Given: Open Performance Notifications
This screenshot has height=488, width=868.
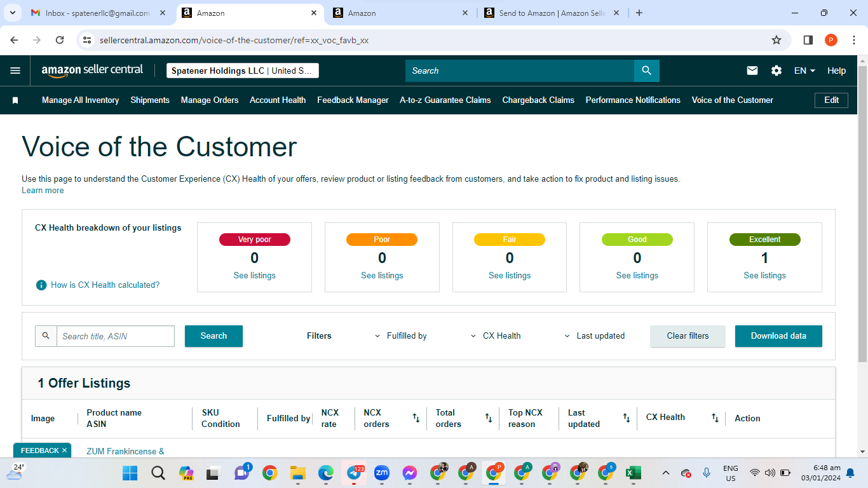Looking at the screenshot, I should [x=633, y=100].
